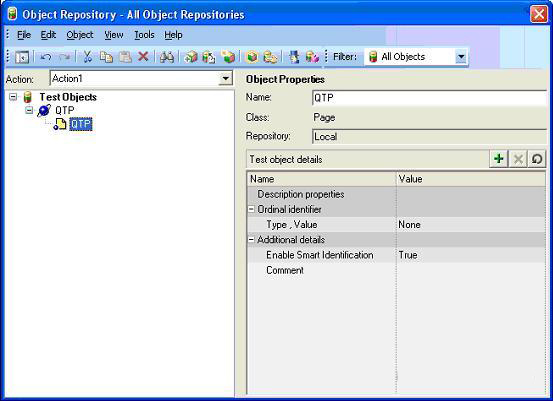
Task: Click the Undo arrow icon
Action: [x=45, y=57]
